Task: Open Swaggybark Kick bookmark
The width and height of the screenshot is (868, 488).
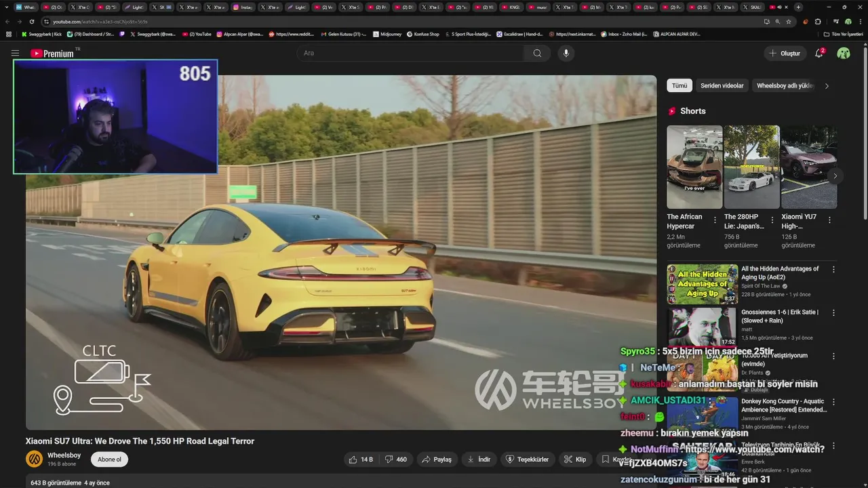Action: click(x=42, y=34)
